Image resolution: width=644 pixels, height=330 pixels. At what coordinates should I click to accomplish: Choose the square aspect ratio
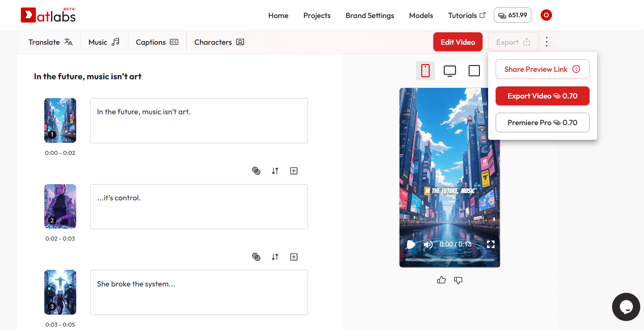474,71
